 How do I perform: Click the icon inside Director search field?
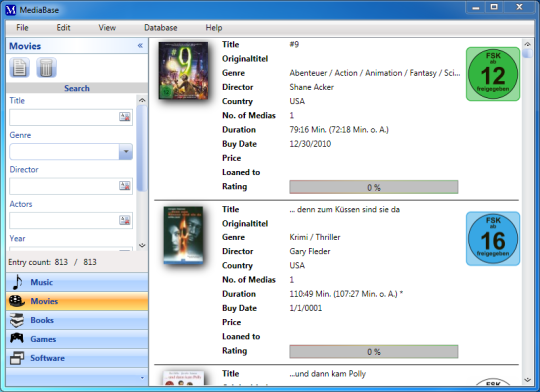[125, 186]
